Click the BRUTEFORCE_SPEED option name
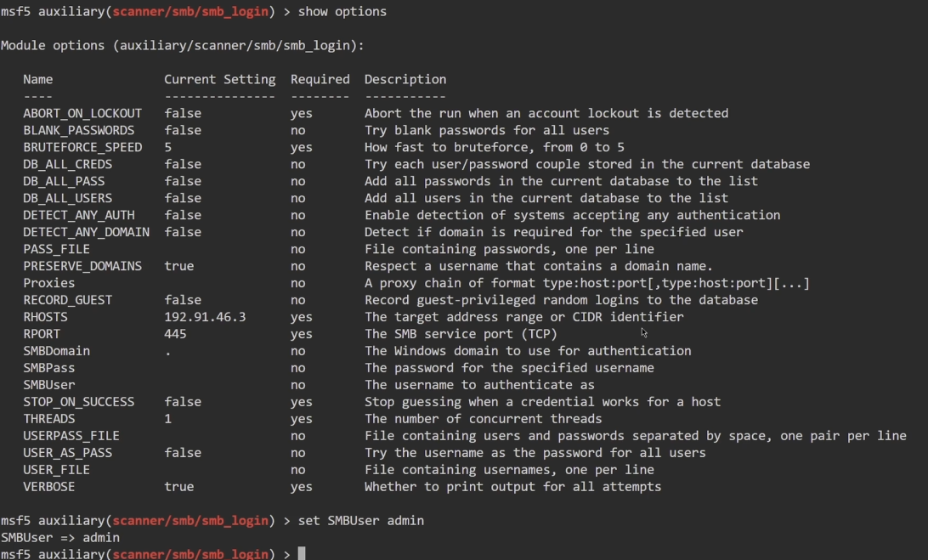 [x=82, y=147]
